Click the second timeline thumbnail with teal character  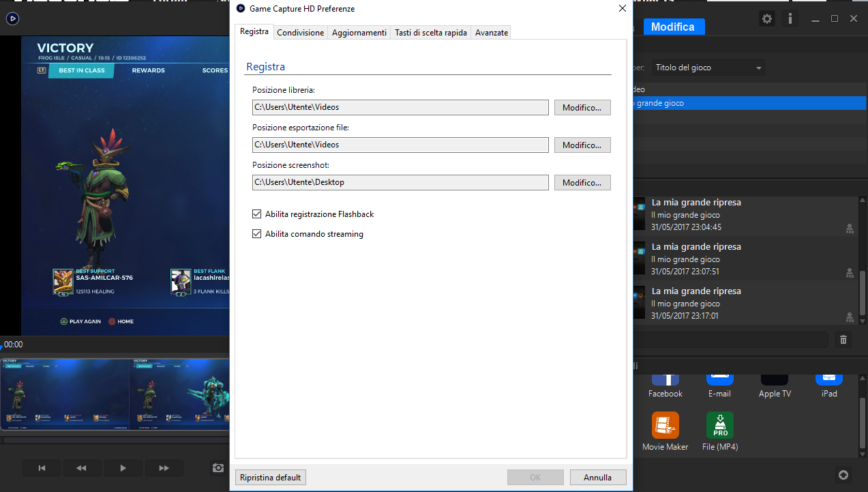point(179,394)
